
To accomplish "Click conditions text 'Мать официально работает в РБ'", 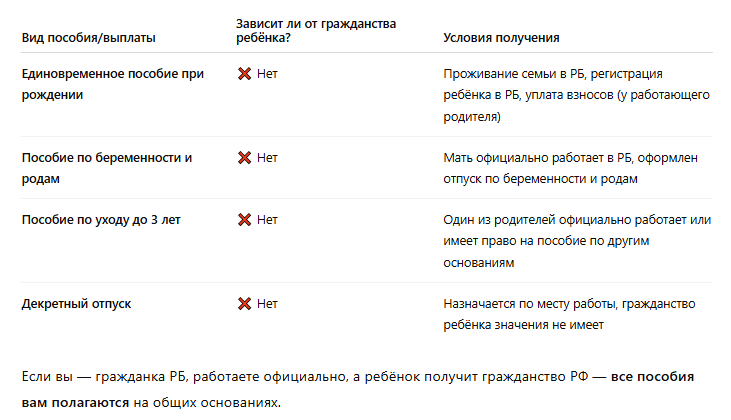I will [x=569, y=168].
